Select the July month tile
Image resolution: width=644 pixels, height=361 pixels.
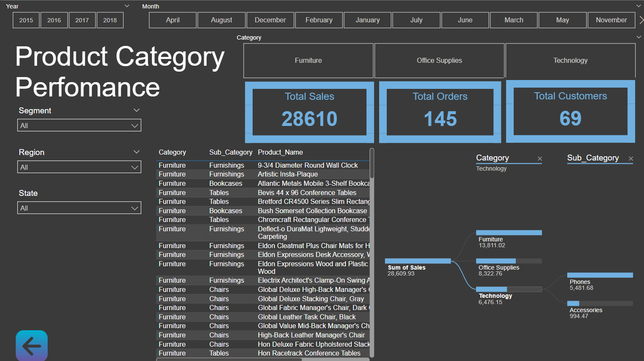click(x=416, y=20)
